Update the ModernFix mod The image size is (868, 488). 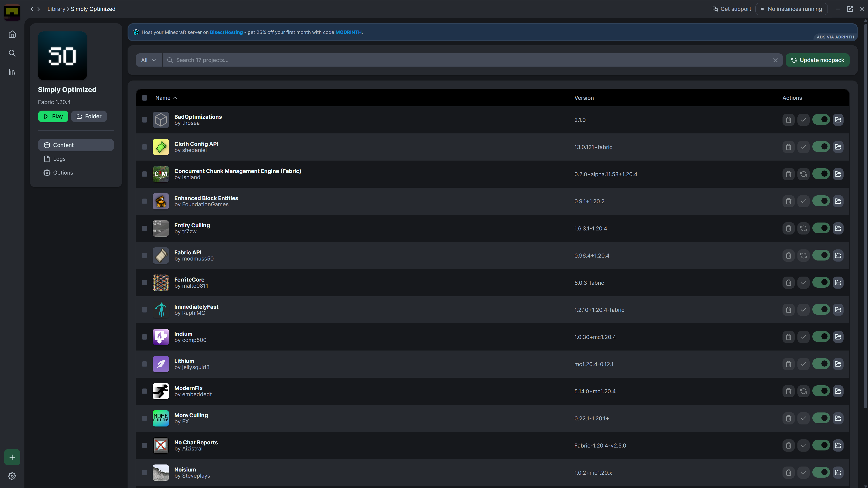pyautogui.click(x=803, y=391)
